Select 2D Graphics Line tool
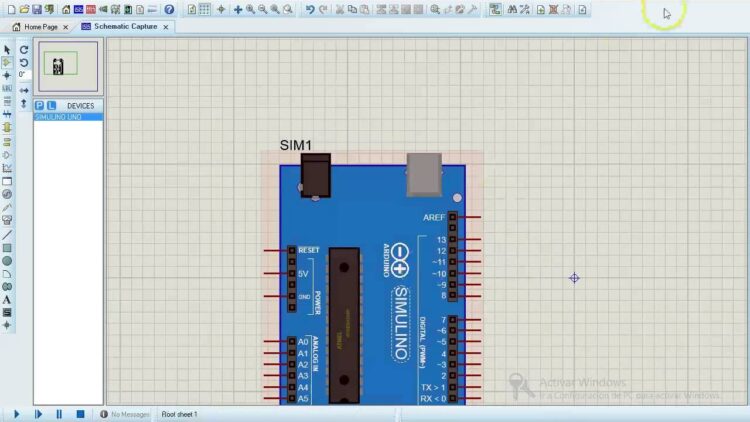Viewport: 750px width, 422px height. (x=7, y=235)
